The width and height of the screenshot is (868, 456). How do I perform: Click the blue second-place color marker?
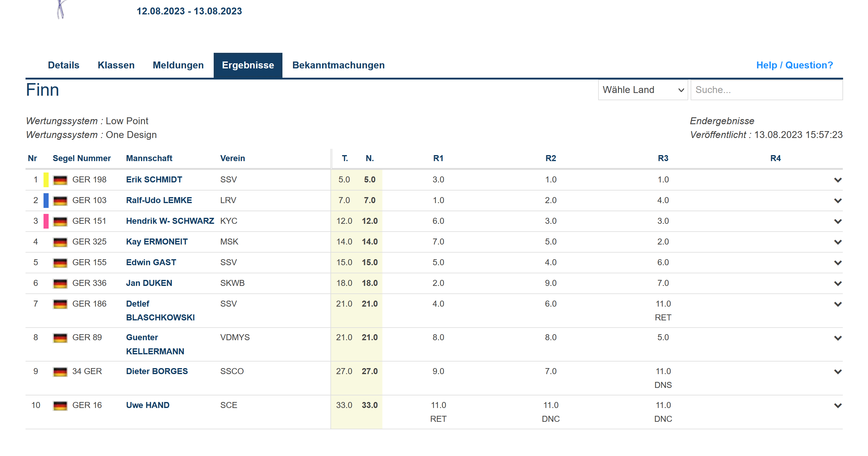click(46, 200)
